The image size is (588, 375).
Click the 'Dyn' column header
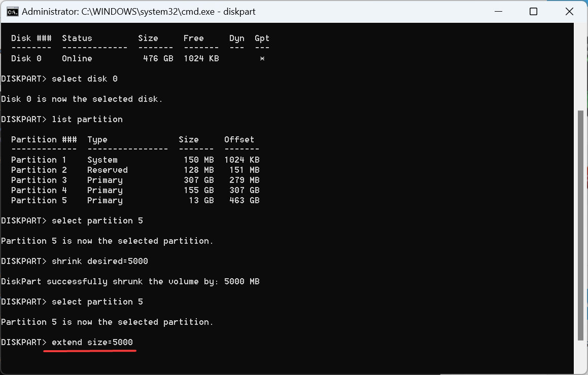pos(237,39)
